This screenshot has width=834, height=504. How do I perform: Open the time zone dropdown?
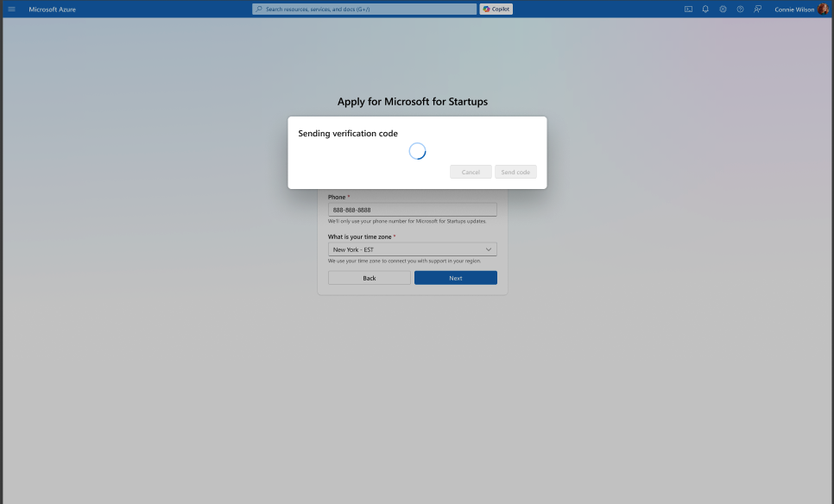(412, 249)
